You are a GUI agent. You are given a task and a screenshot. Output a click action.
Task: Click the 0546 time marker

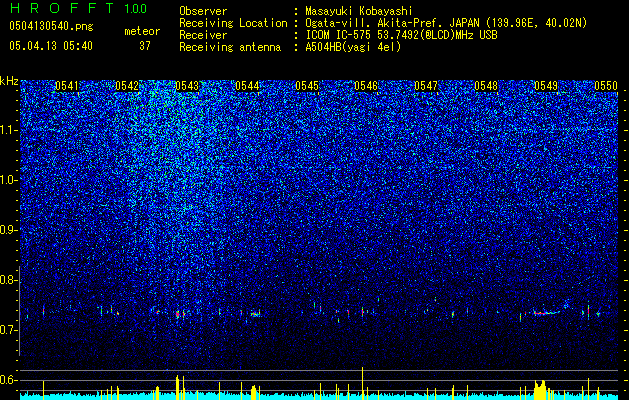(366, 86)
